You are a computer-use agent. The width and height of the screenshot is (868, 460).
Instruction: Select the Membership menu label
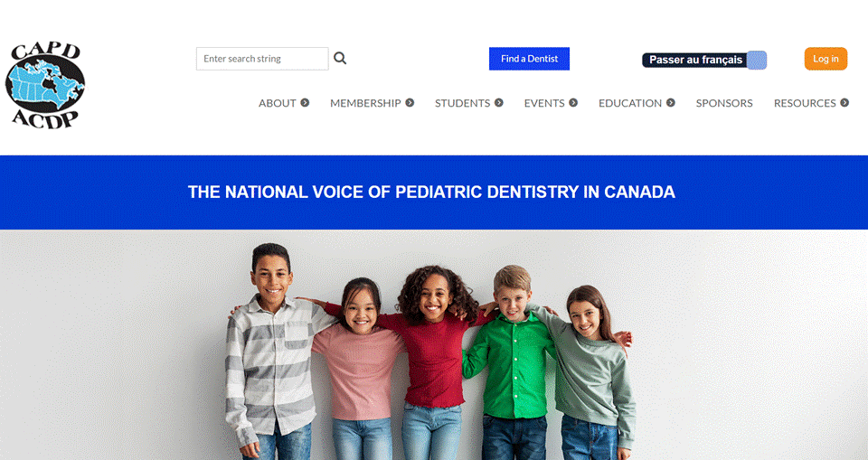point(365,103)
